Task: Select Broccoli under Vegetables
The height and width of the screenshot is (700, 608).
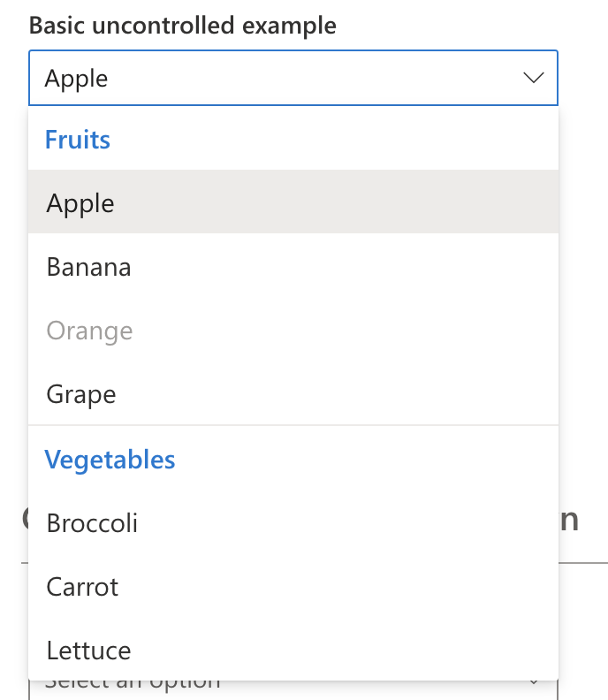Action: click(293, 522)
